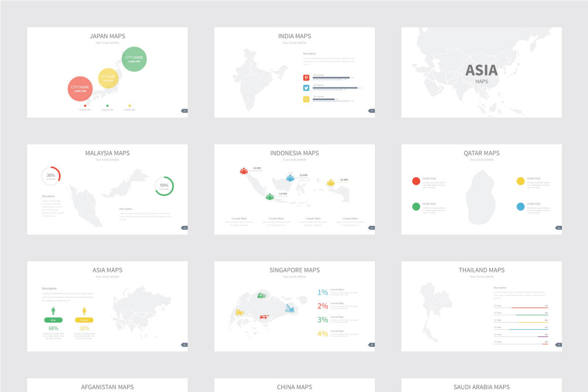Click the green truck icon on Singapore map
Viewport: 588px width, 392px height.
tap(261, 295)
